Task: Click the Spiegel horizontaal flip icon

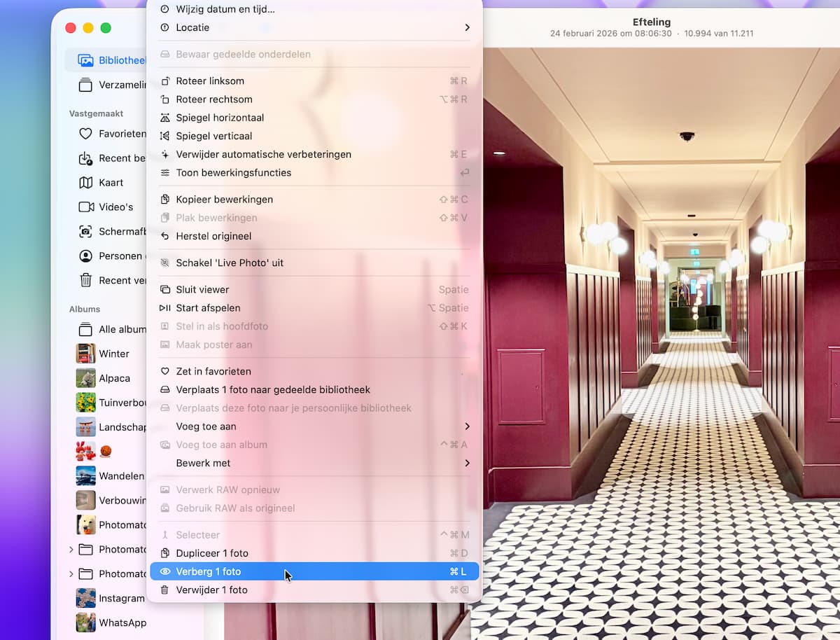Action: [165, 118]
